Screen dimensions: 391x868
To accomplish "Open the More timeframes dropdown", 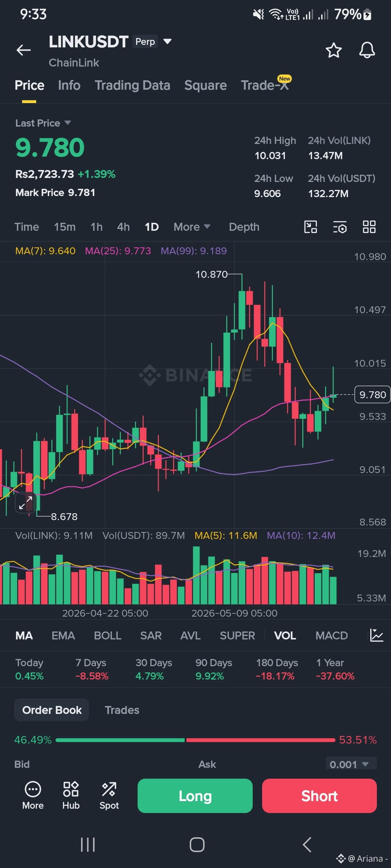I will [192, 227].
